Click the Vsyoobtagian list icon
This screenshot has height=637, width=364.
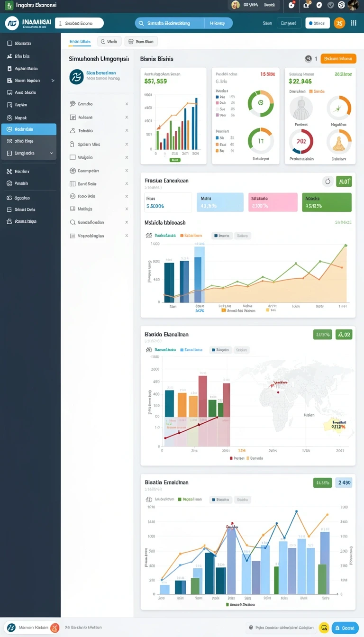point(73,236)
